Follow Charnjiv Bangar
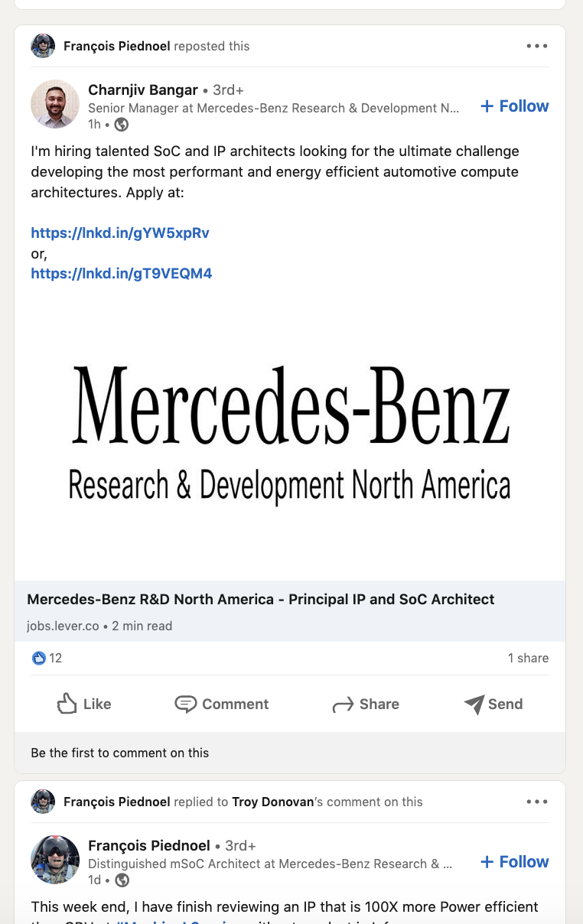The image size is (583, 924). tap(515, 106)
